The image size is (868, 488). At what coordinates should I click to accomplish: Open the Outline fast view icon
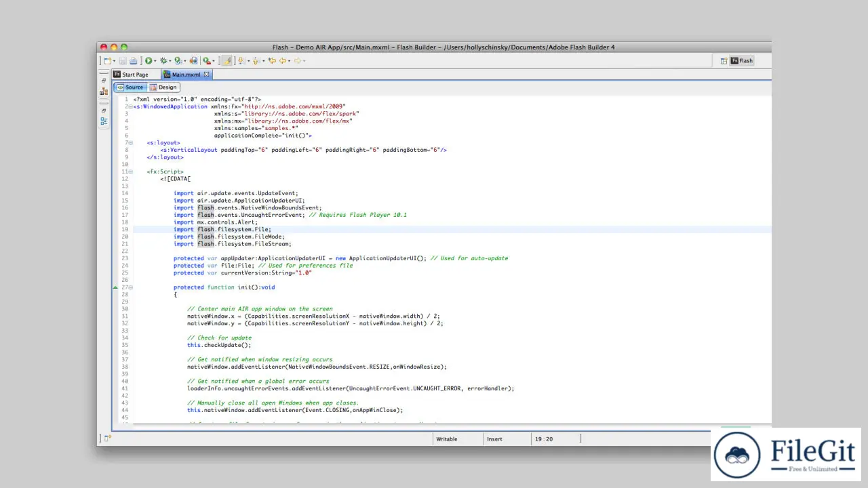coord(104,121)
